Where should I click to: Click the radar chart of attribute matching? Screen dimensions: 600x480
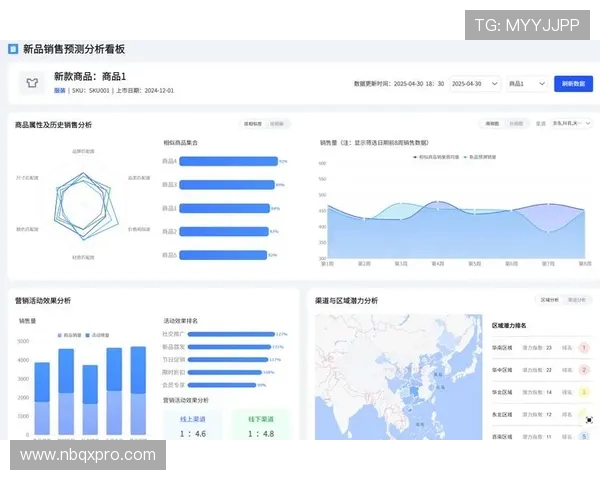pyautogui.click(x=84, y=206)
